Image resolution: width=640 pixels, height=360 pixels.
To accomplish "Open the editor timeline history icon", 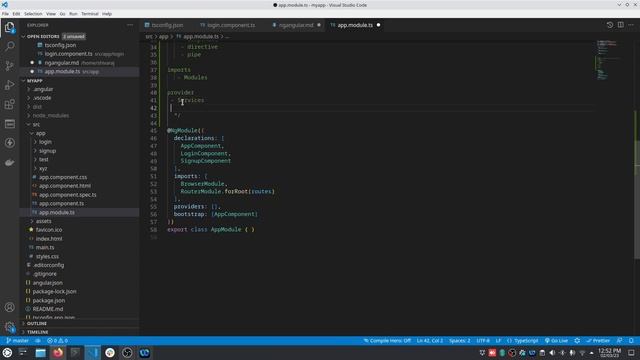I will tap(610, 25).
